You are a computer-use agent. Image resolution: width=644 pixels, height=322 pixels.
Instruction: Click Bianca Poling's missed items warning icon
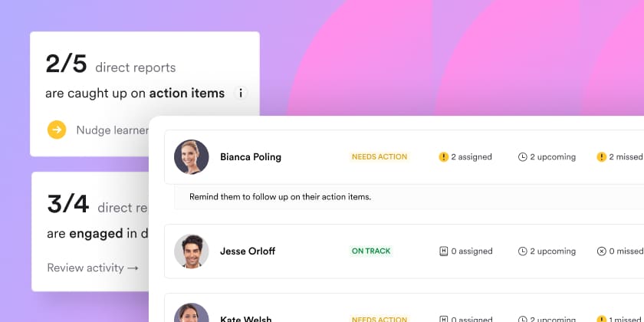coord(602,157)
